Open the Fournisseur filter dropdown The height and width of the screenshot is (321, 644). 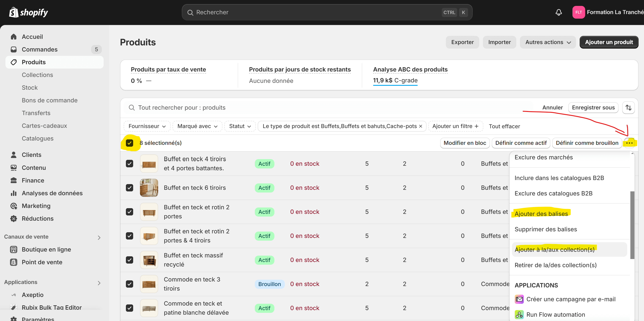pyautogui.click(x=147, y=126)
